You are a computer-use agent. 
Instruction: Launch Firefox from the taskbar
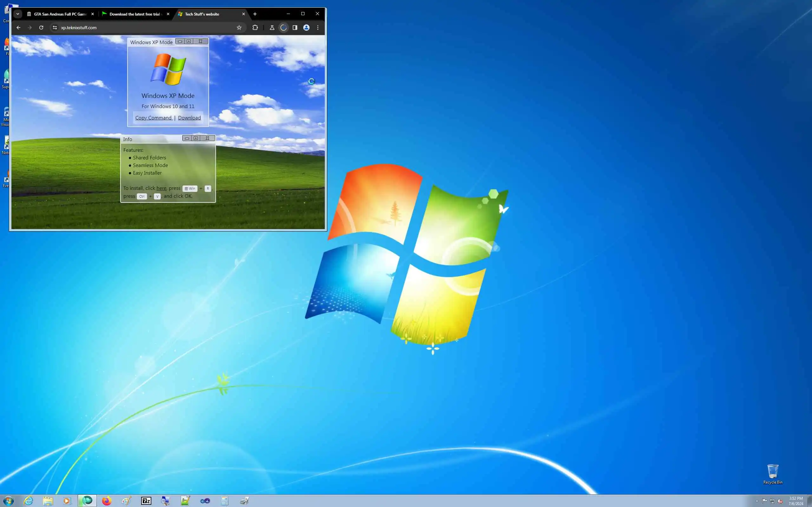107,501
